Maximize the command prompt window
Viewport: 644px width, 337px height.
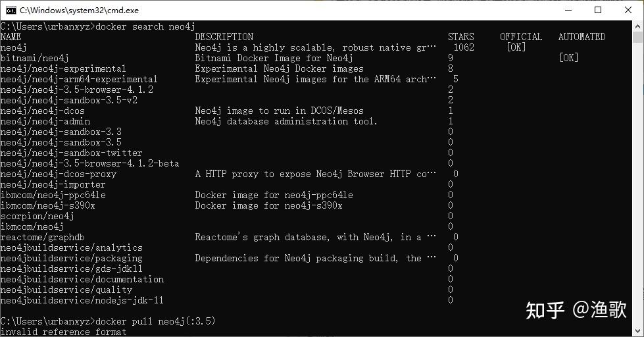click(x=598, y=11)
